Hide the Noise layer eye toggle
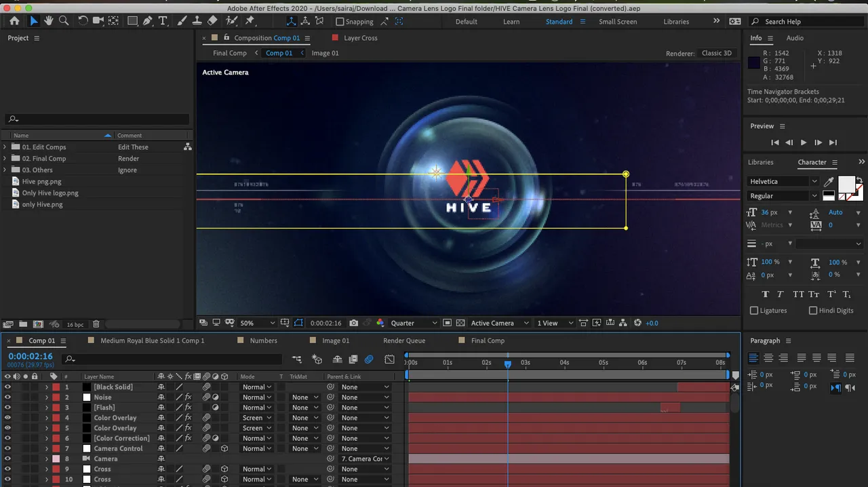 click(7, 397)
